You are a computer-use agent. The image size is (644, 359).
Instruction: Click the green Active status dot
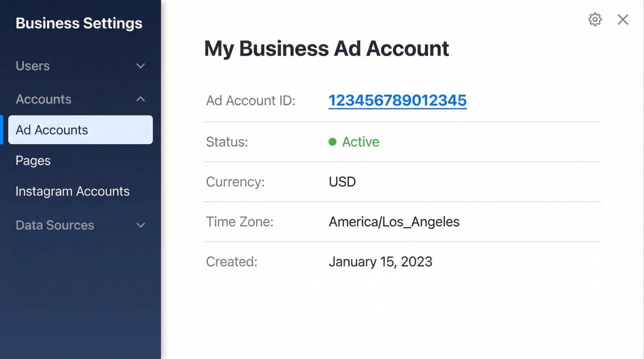click(332, 142)
